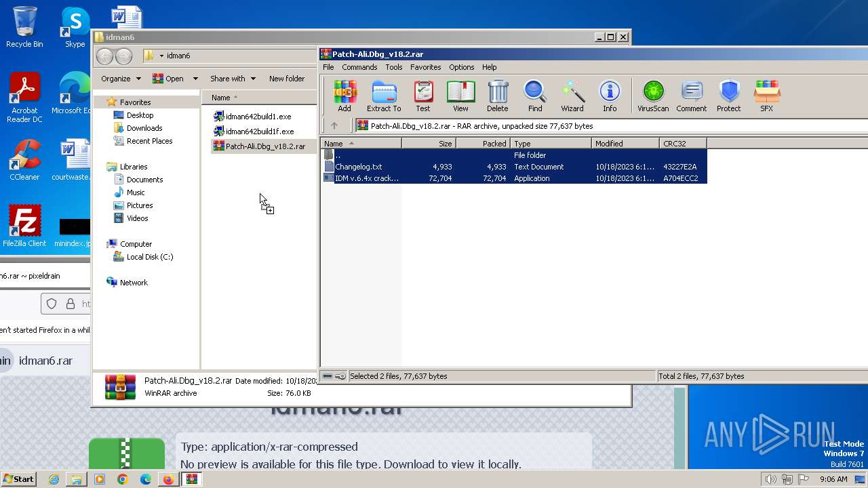Click the Back arrow in Explorer window
The width and height of the screenshot is (868, 488).
[104, 56]
